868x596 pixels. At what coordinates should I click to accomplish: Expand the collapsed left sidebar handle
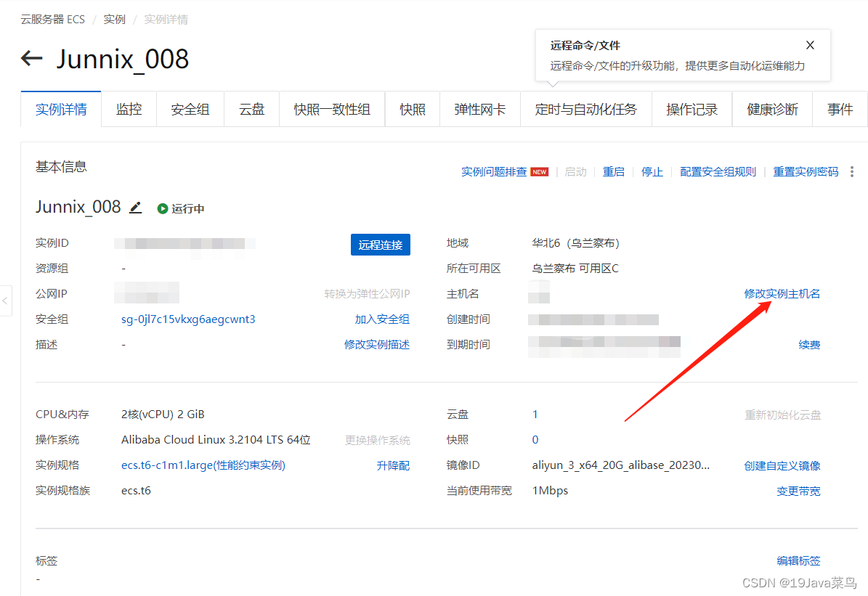(x=5, y=301)
